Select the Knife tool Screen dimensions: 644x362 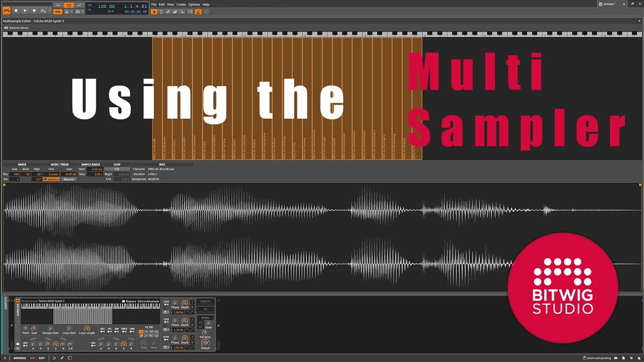pos(182,12)
